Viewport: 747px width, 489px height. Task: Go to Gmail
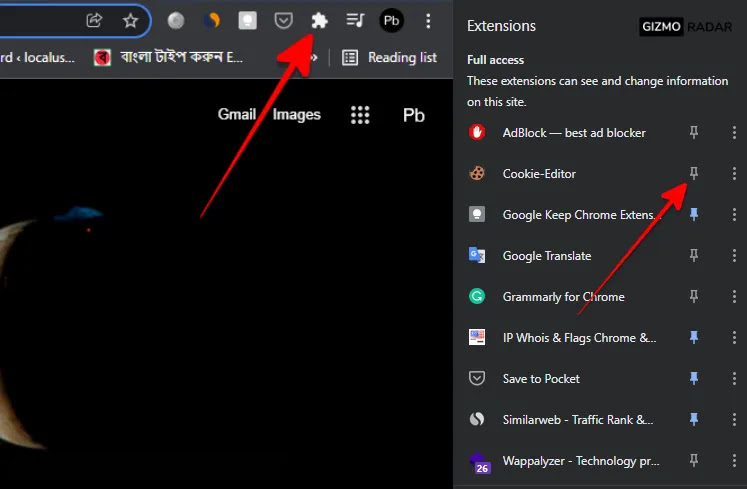237,114
